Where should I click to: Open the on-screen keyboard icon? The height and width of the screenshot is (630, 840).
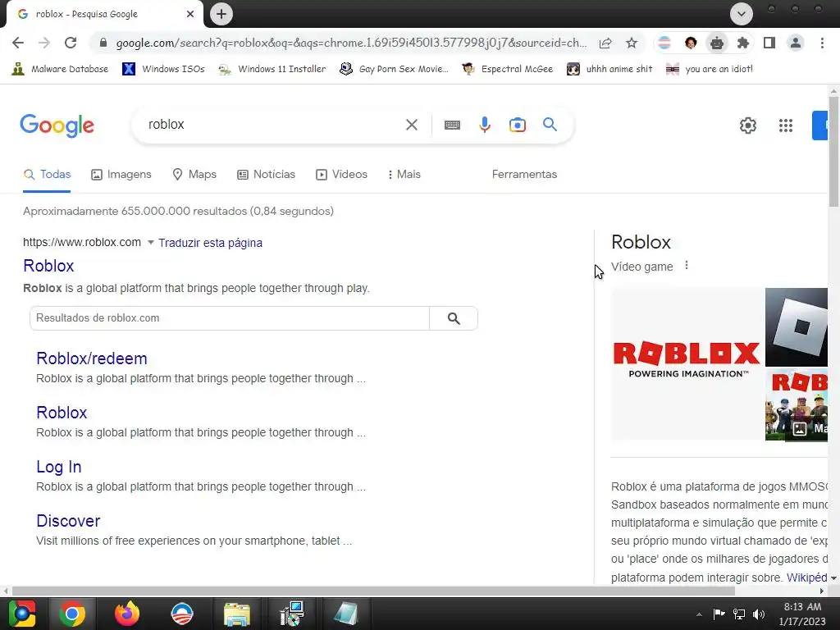[x=452, y=125]
